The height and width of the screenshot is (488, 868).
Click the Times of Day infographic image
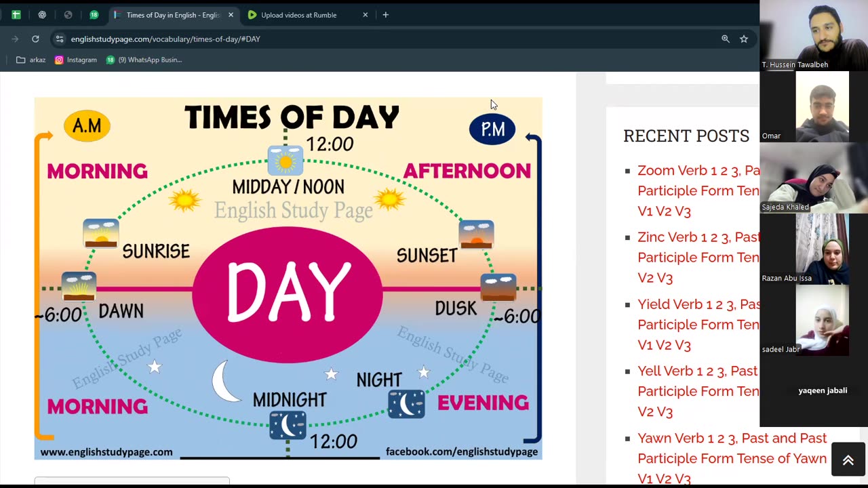click(288, 279)
